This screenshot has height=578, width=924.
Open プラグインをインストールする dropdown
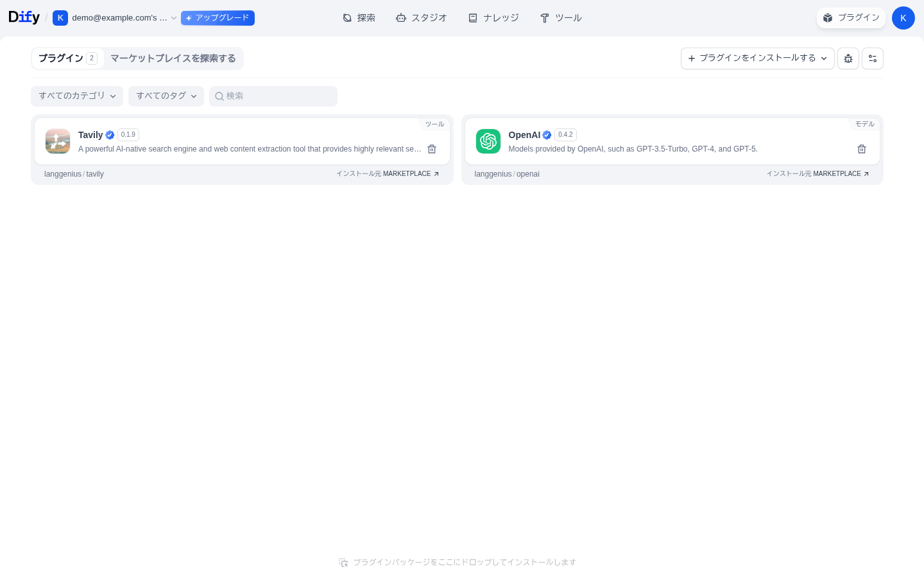click(757, 58)
